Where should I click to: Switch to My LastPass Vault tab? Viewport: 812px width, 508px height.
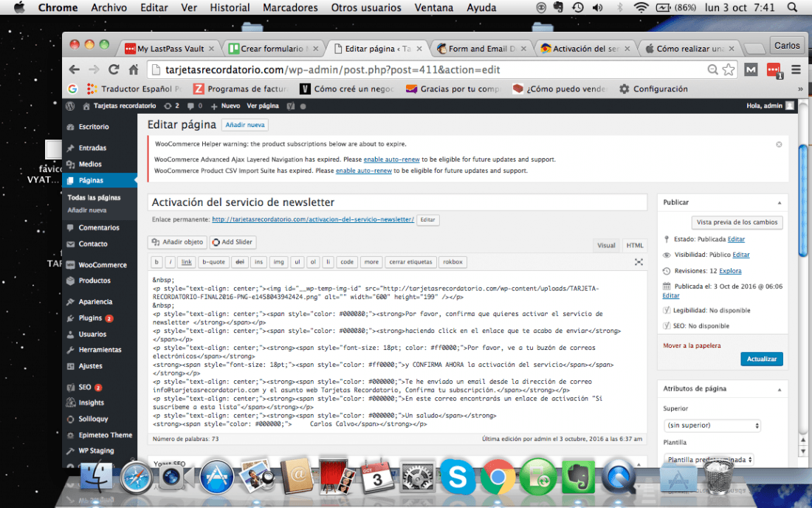tap(171, 49)
